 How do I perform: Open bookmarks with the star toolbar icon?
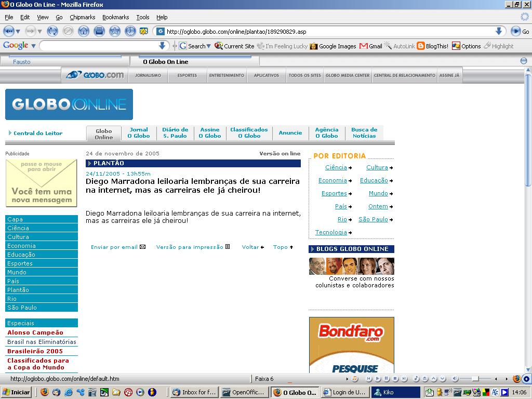pyautogui.click(x=115, y=32)
